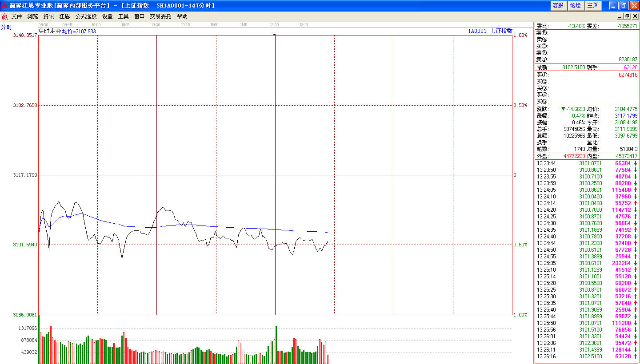The width and height of the screenshot is (640, 364).
Task: Click the 1A0001 上证指数 label
Action: 490,31
